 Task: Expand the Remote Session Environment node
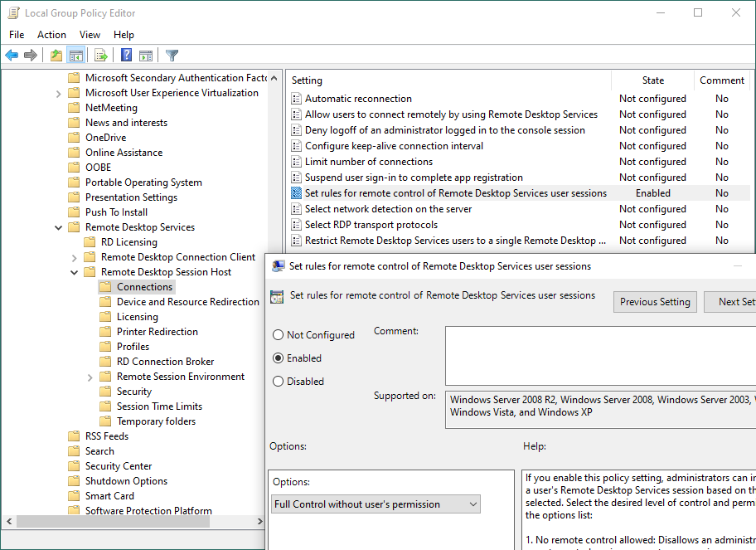pos(90,377)
